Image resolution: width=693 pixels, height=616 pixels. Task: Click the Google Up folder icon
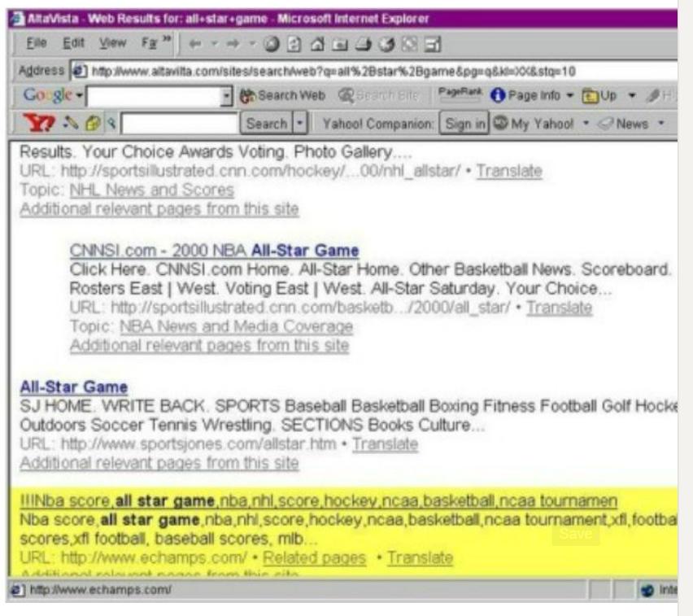coord(590,95)
